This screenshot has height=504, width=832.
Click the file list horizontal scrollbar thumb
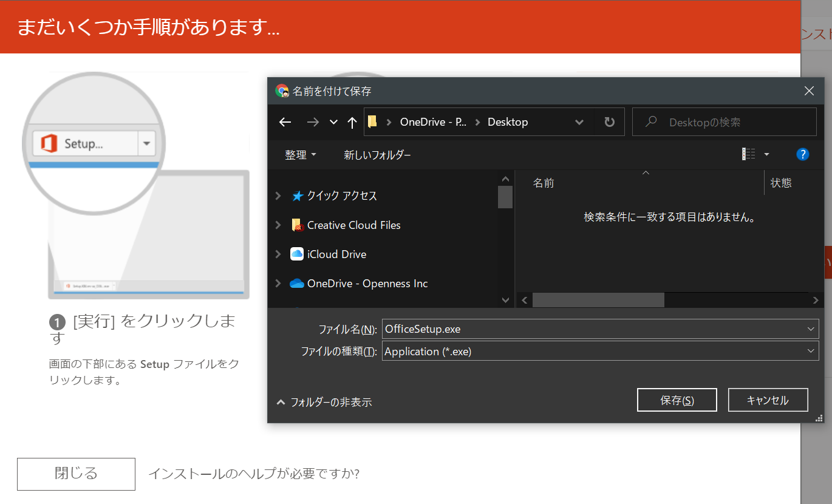point(598,300)
